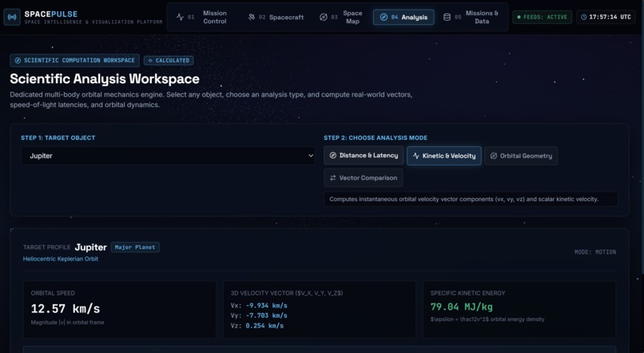This screenshot has height=353, width=644.
Task: Click the STEP 2: CHOOSE ANALYSIS MODE label
Action: [376, 138]
